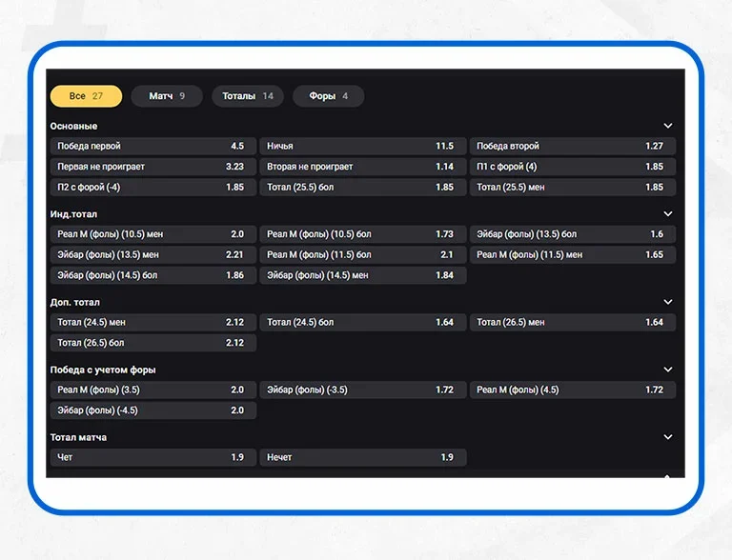The height and width of the screenshot is (560, 732).
Task: Bet on Чет at 1.9
Action: pyautogui.click(x=153, y=458)
